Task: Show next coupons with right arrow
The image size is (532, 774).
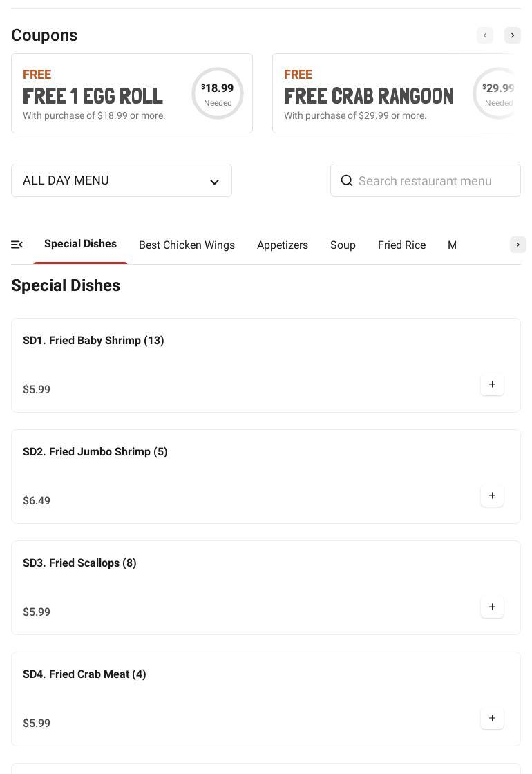Action: 513,35
